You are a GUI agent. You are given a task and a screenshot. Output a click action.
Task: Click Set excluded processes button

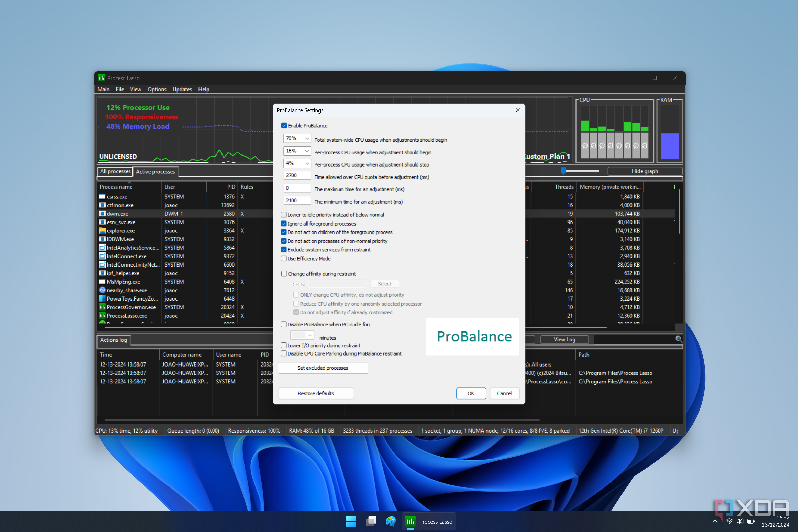pyautogui.click(x=323, y=368)
